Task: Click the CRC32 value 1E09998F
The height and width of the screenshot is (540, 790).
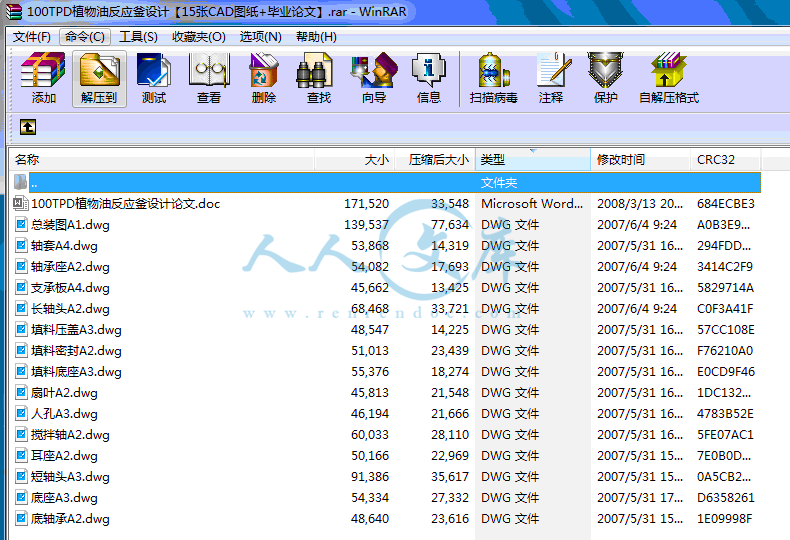Action: tap(725, 519)
